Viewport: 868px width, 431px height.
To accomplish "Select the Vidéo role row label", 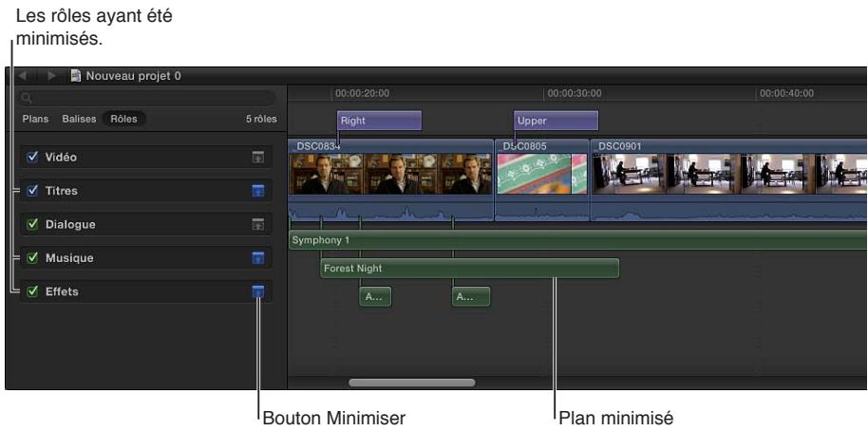I will (x=61, y=158).
